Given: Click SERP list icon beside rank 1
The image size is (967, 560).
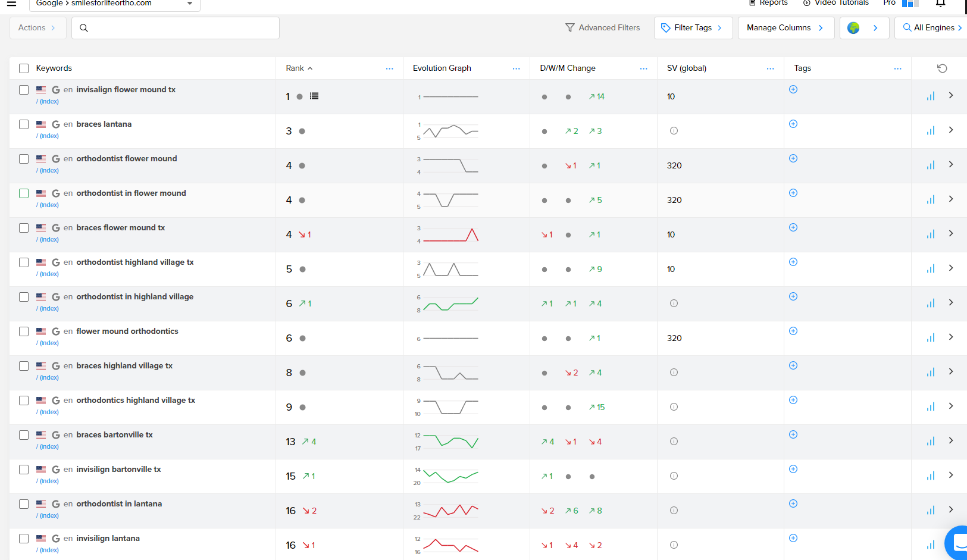Looking at the screenshot, I should (x=314, y=96).
